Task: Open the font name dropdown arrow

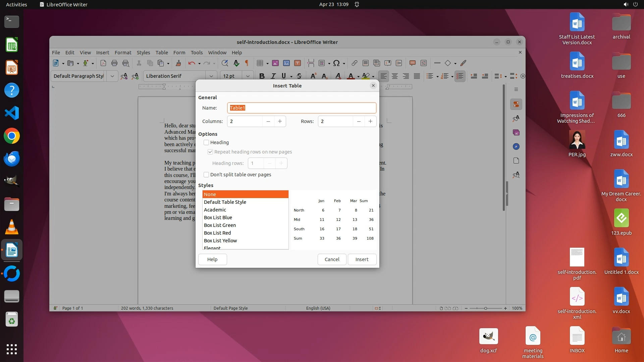Action: [x=211, y=76]
